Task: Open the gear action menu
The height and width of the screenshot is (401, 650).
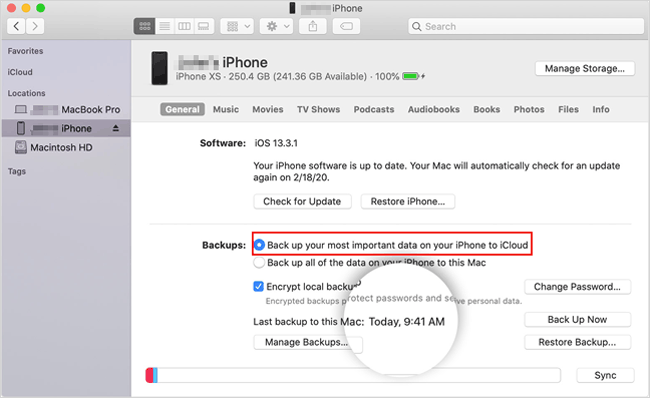Action: coord(277,26)
